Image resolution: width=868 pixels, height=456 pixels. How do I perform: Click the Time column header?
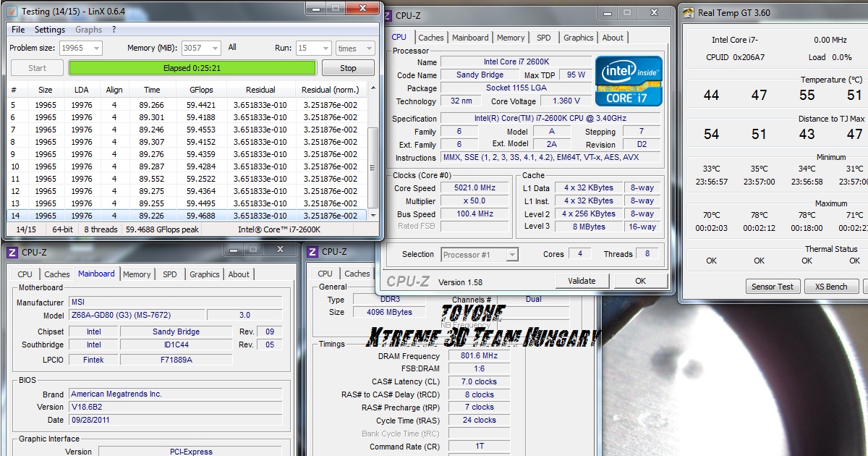click(x=152, y=90)
